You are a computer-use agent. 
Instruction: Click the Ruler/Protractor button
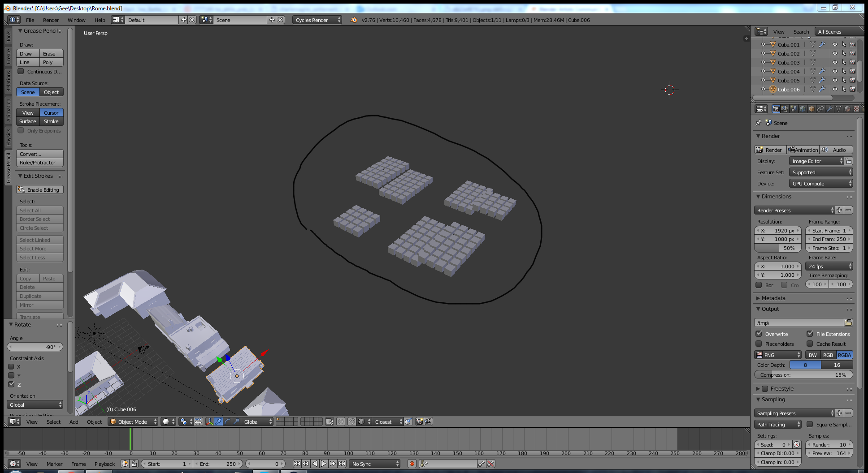pyautogui.click(x=40, y=163)
